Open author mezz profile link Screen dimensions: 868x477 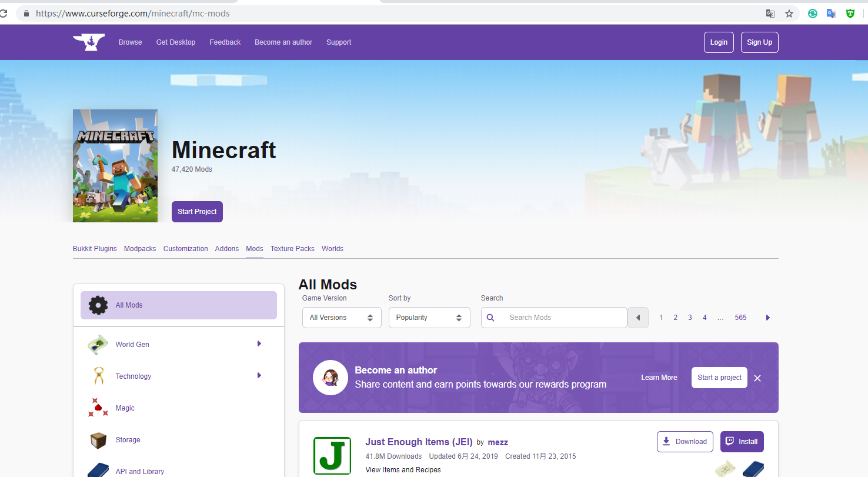(498, 442)
